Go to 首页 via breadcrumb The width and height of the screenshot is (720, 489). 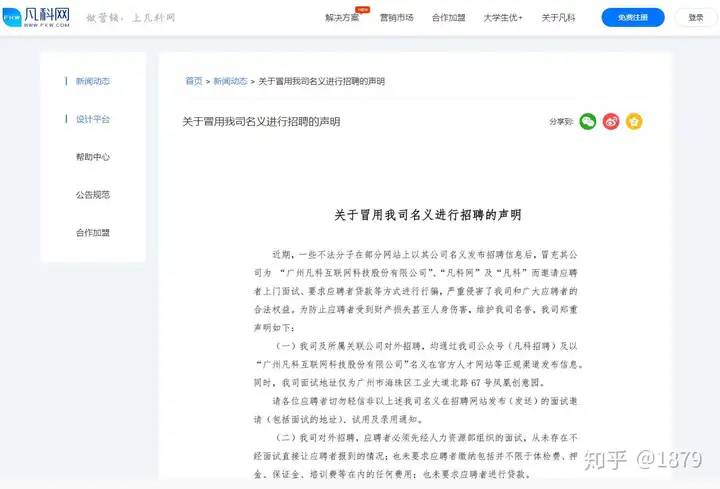(x=194, y=81)
